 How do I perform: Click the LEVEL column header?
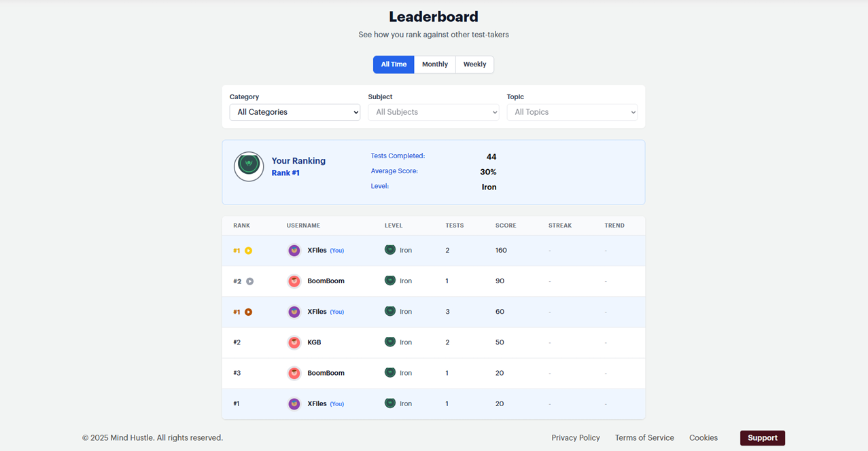tap(394, 225)
